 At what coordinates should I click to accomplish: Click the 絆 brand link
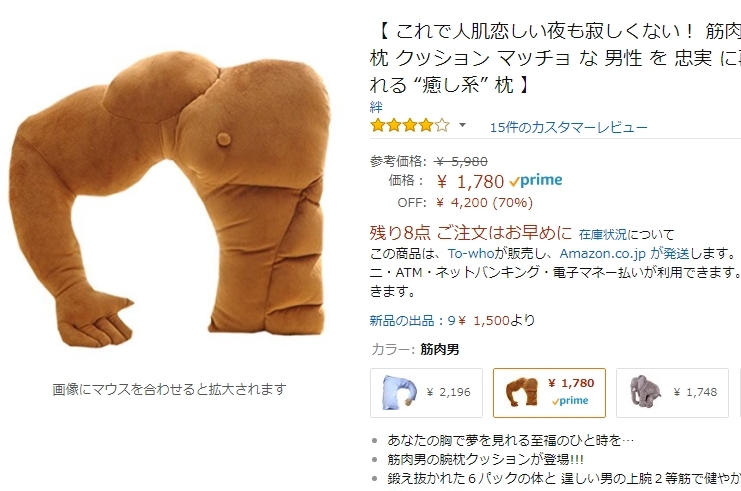(376, 107)
